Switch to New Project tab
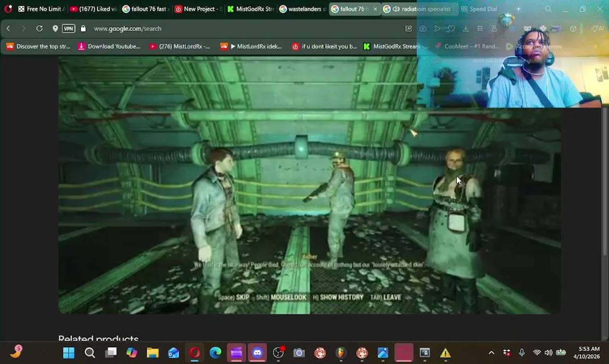The height and width of the screenshot is (364, 609). (198, 9)
